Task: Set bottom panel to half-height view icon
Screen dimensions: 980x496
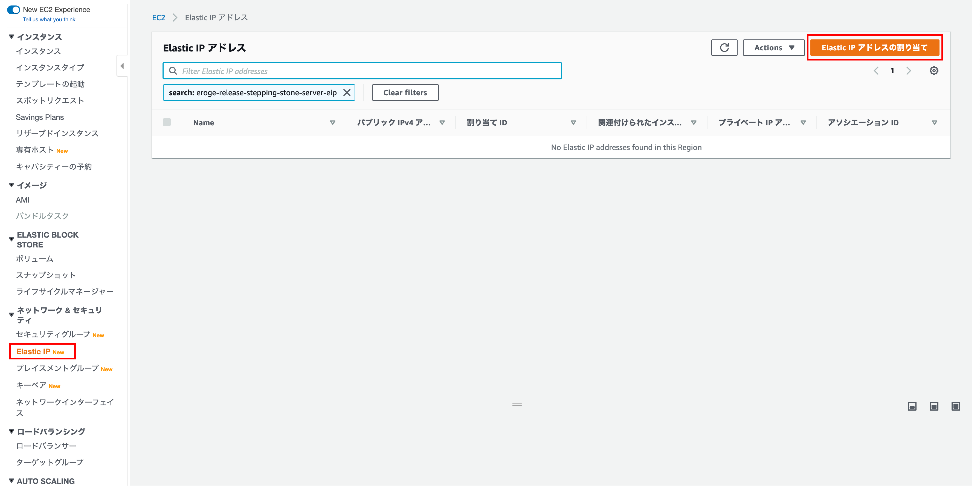Action: 933,406
